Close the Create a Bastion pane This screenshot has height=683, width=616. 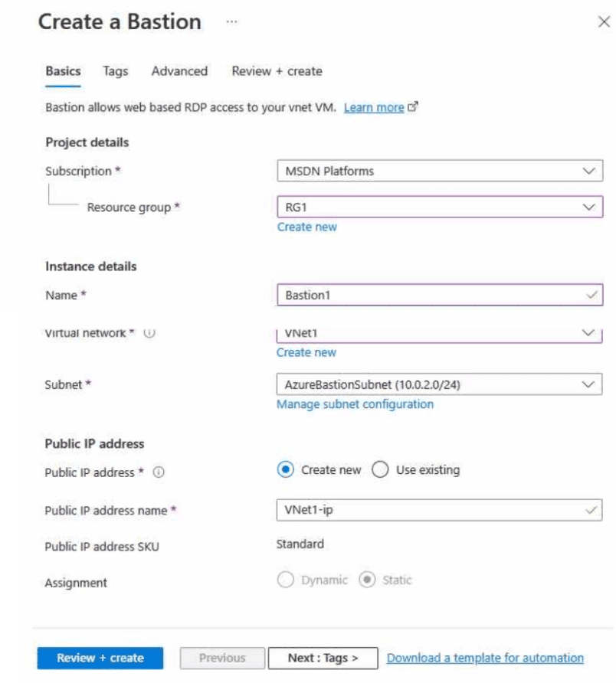point(603,22)
